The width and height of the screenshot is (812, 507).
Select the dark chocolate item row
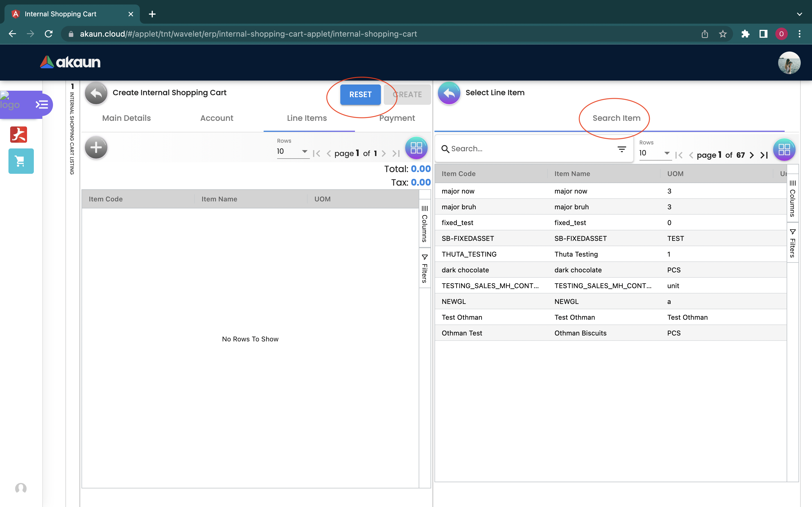[x=465, y=270]
